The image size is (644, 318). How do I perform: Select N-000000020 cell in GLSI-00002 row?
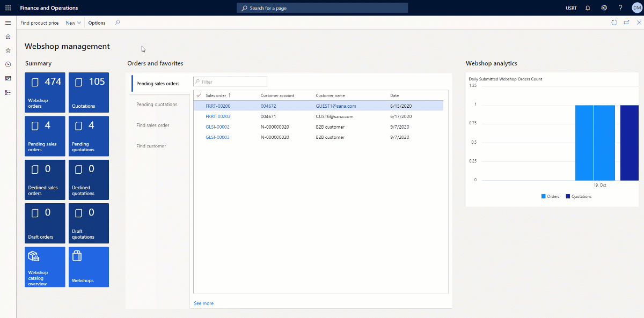point(275,127)
